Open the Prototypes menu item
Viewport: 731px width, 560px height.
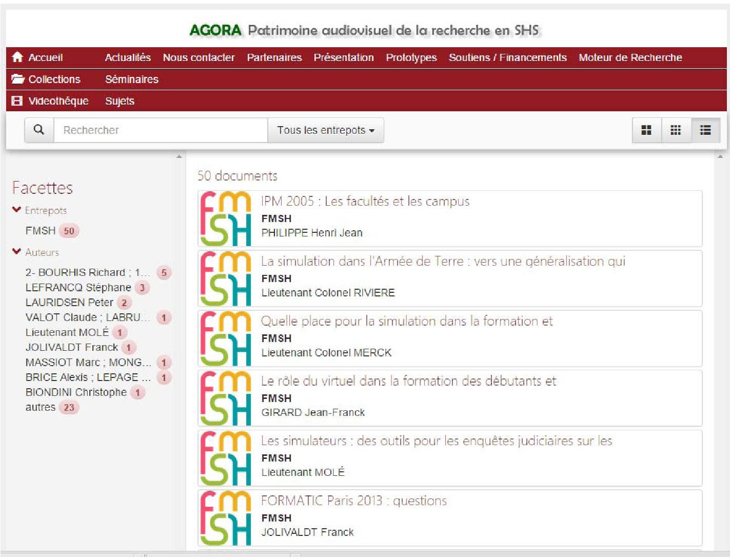[411, 57]
